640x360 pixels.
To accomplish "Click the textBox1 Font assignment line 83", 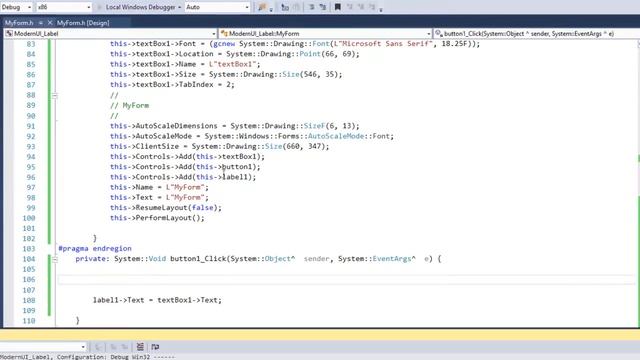I will [295, 44].
